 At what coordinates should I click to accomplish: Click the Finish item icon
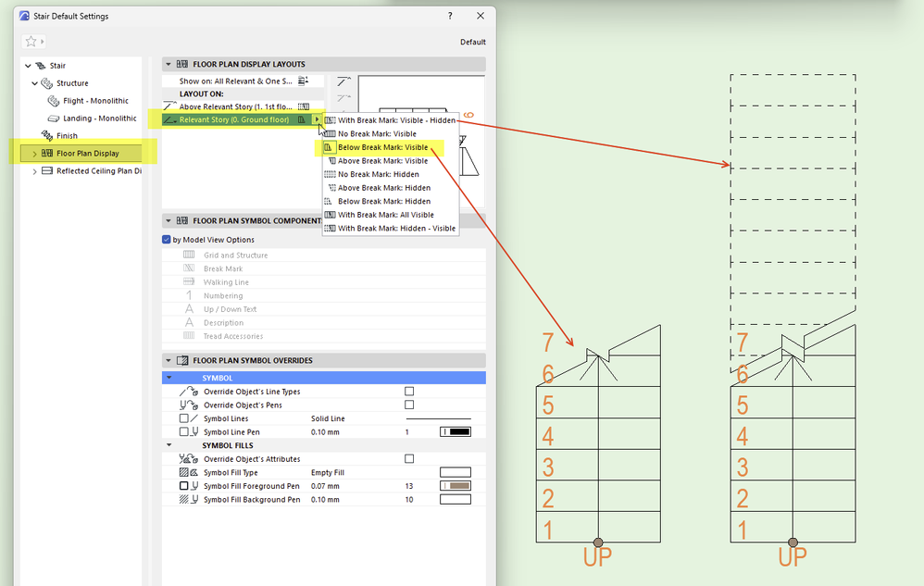47,135
